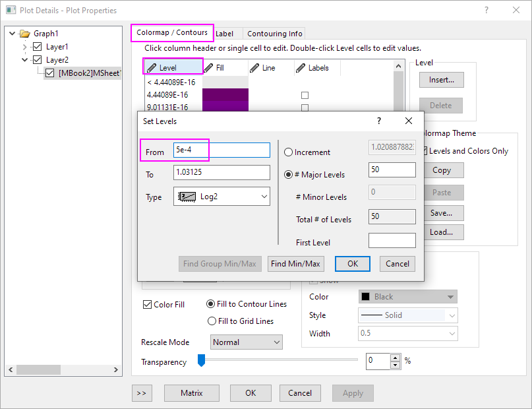Click the From value input field
Image resolution: width=532 pixels, height=409 pixels.
[x=222, y=150]
